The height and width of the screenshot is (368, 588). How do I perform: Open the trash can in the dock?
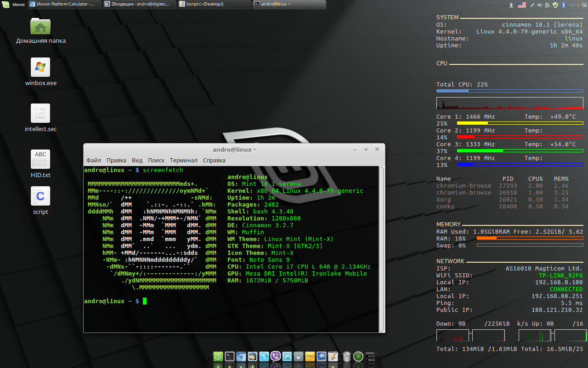click(x=347, y=356)
